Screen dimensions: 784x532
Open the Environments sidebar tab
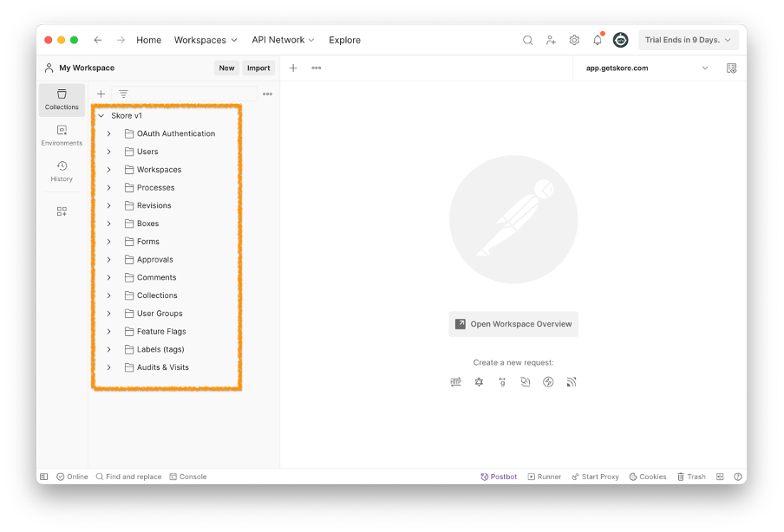point(62,136)
